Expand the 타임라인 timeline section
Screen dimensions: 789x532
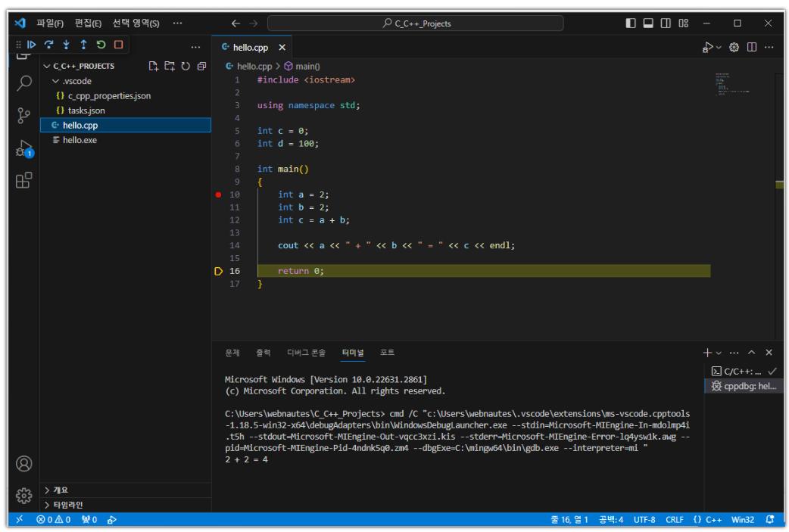[x=125, y=504]
